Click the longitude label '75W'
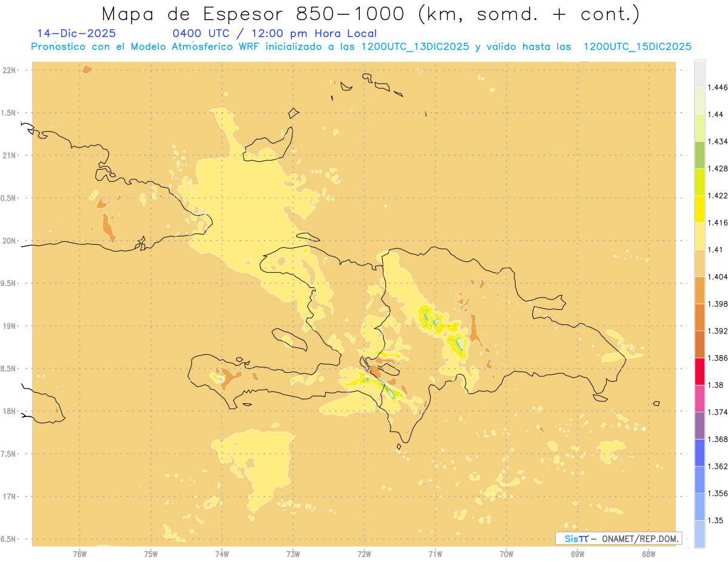728x562 pixels. point(151,554)
